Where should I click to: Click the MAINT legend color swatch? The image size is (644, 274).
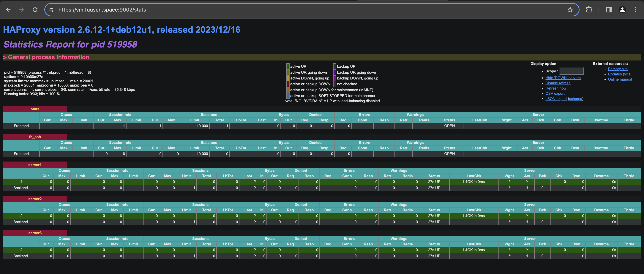288,90
